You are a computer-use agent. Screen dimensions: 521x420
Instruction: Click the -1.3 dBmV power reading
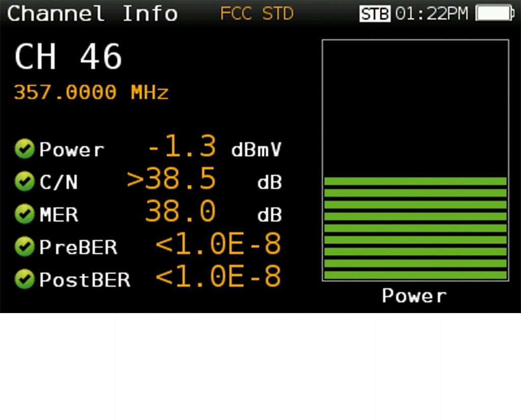pyautogui.click(x=214, y=147)
